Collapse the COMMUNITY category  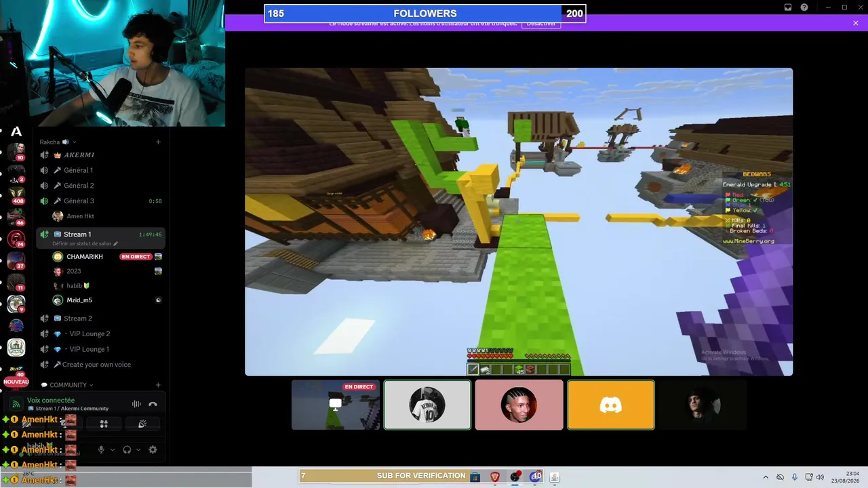(67, 385)
